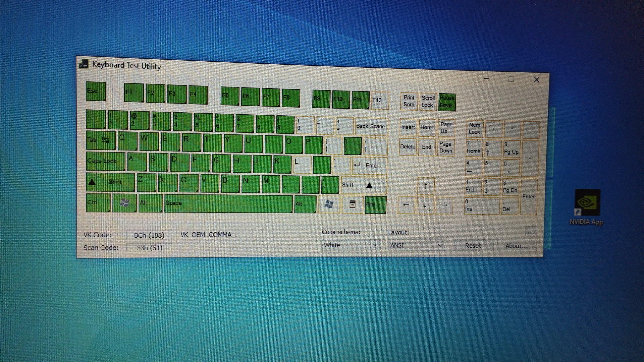Image resolution: width=644 pixels, height=362 pixels.
Task: Click the ellipsis options button
Action: [531, 232]
